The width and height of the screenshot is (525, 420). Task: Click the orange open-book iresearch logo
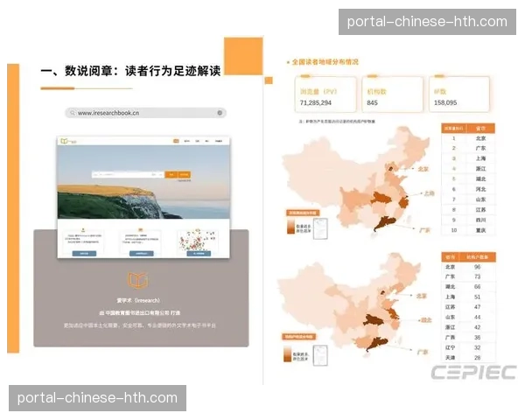tap(137, 280)
